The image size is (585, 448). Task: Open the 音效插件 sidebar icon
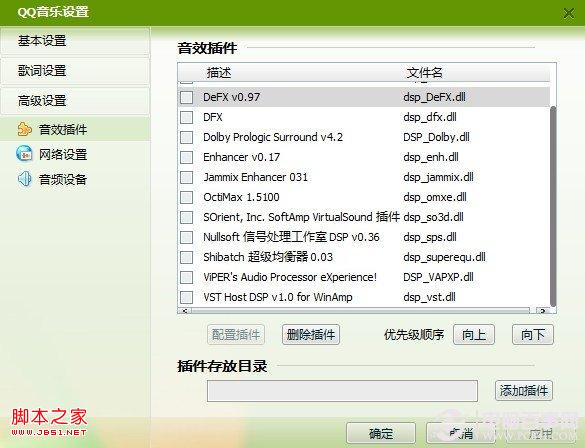(25, 129)
